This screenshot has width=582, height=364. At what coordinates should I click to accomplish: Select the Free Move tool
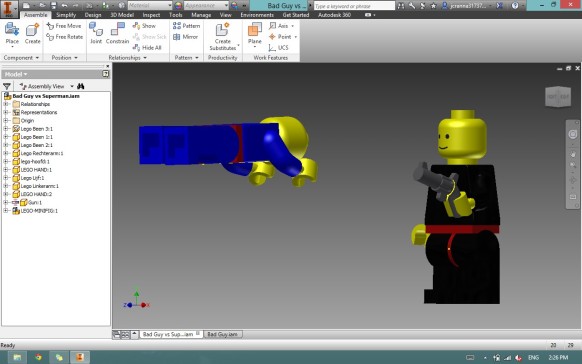tap(64, 26)
